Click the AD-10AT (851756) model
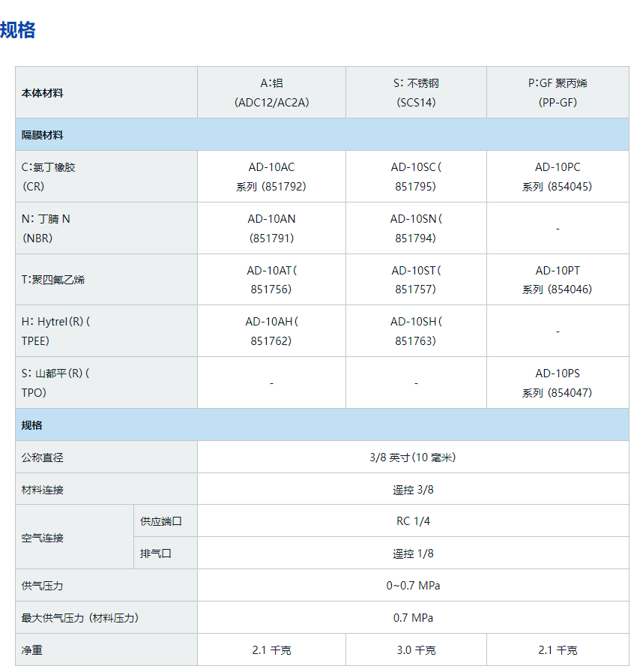Viewport: 634px width, 672px height. point(271,279)
